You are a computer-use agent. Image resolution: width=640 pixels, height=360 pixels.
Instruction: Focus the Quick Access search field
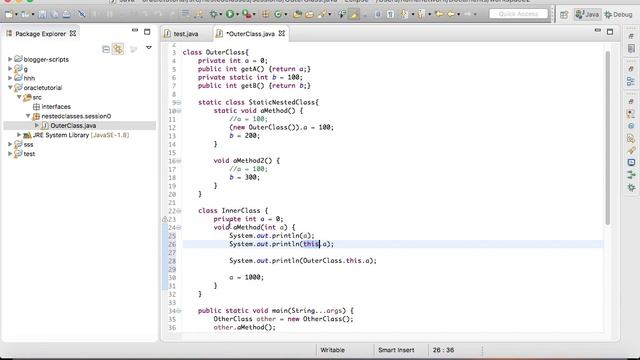(518, 14)
